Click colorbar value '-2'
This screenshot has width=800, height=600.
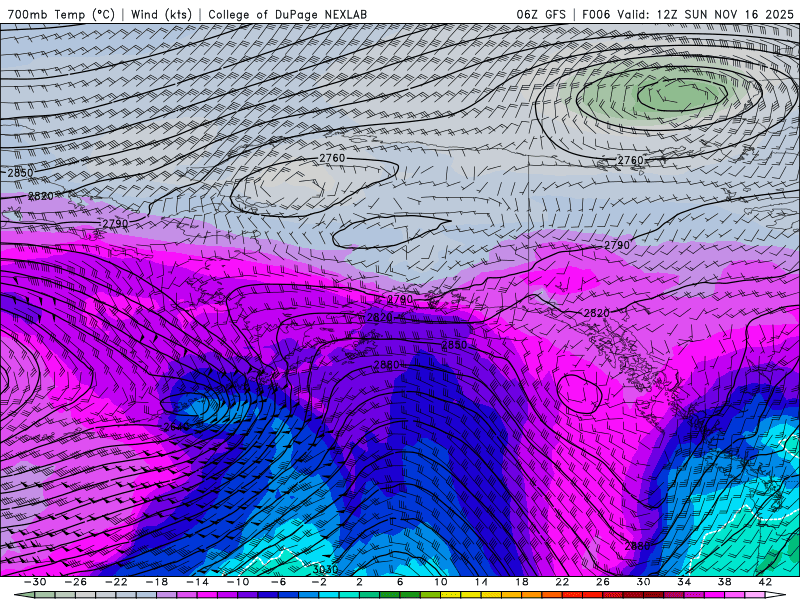(319, 582)
